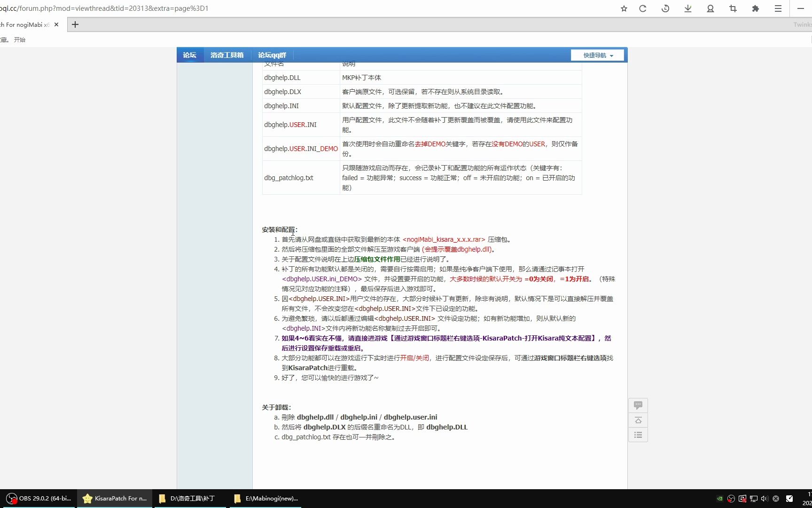Click the red <nogiMabi_kisara_x.x.x.rar> text
Image resolution: width=812 pixels, height=508 pixels.
444,239
